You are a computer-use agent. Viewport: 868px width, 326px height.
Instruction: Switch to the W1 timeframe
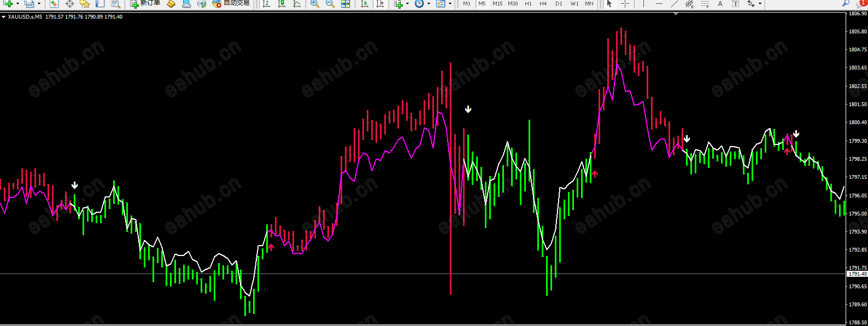574,3
